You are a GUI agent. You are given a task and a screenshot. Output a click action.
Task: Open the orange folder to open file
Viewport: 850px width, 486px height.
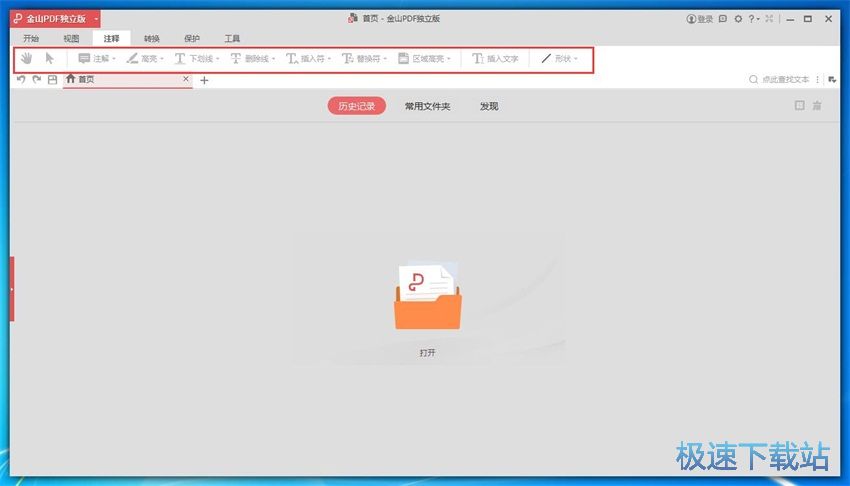tap(428, 296)
